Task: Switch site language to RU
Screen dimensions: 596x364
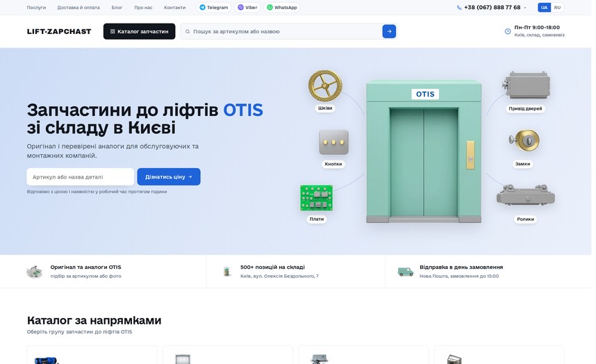Action: click(x=557, y=8)
